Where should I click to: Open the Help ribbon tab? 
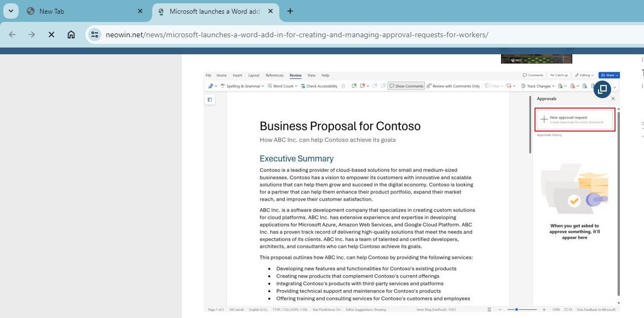click(x=325, y=75)
